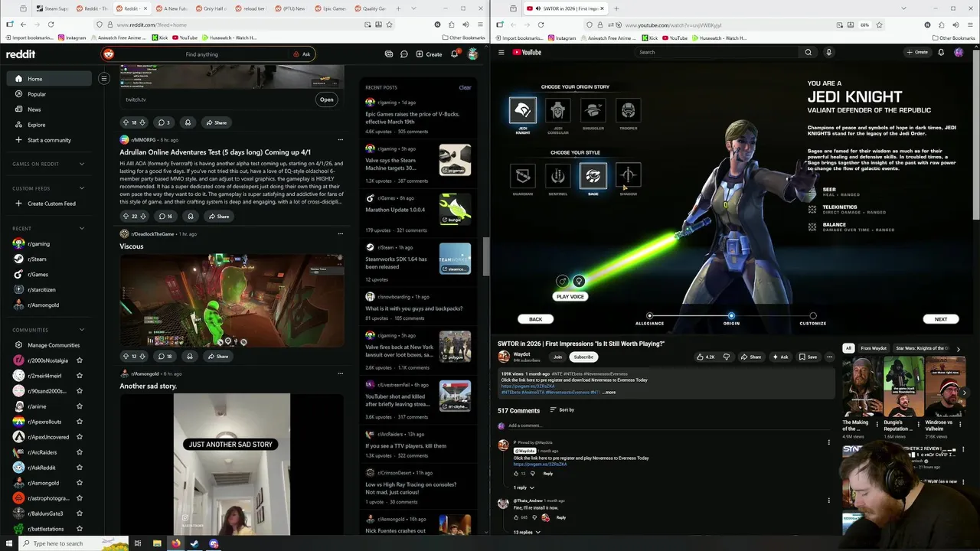Viewport: 980px width, 551px height.
Task: Downvote the Viscous post
Action: (142, 357)
